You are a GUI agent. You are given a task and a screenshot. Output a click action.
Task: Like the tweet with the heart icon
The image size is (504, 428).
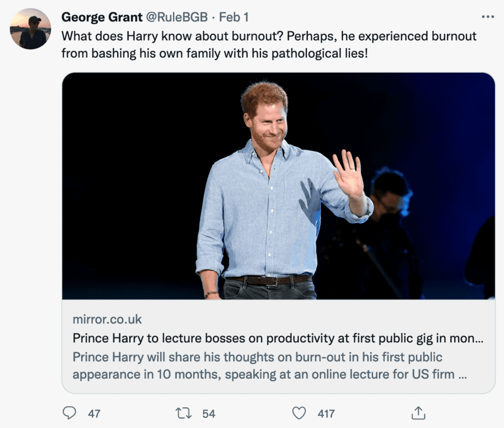click(x=300, y=413)
